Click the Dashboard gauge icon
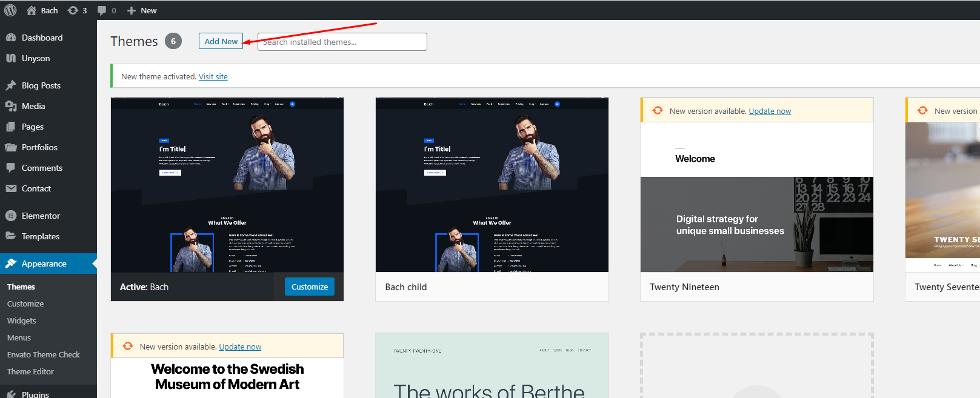980x398 pixels. 11,38
